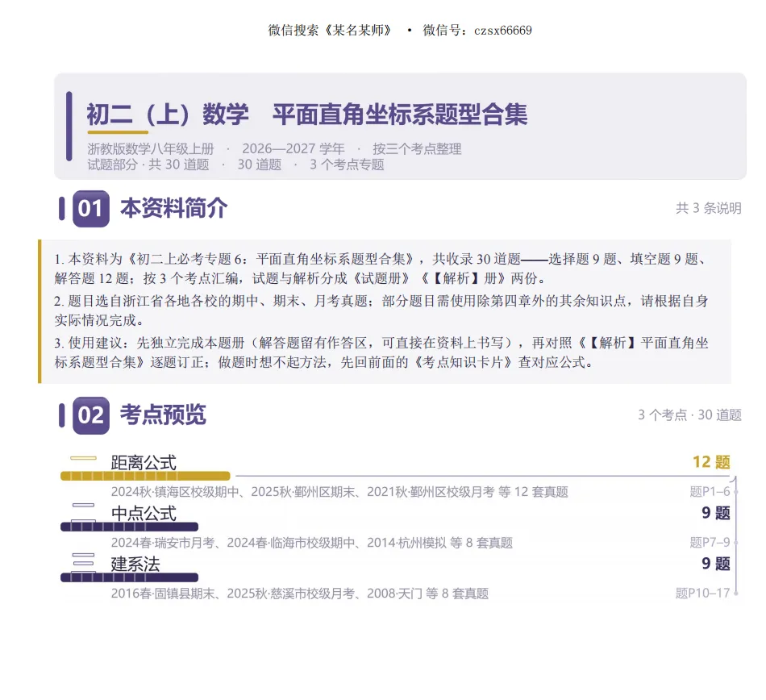Click the count 12 题
The width and height of the screenshot is (766, 700).
click(x=711, y=462)
